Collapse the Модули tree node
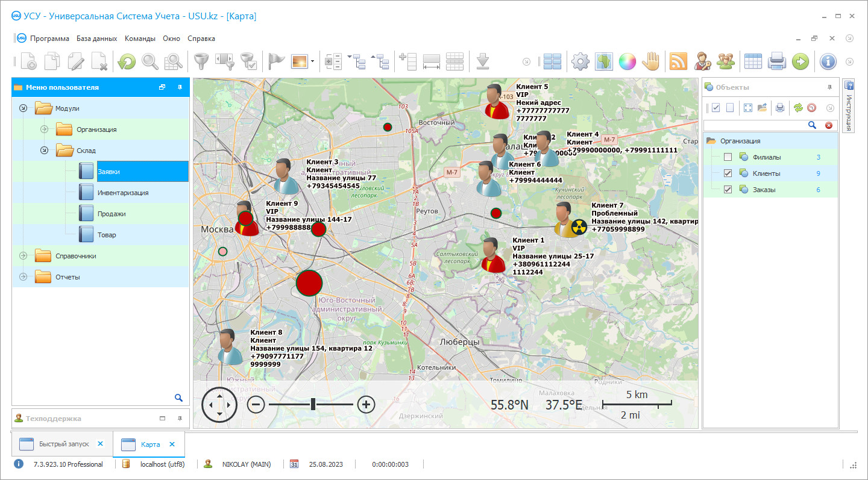The width and height of the screenshot is (868, 480). (x=24, y=108)
